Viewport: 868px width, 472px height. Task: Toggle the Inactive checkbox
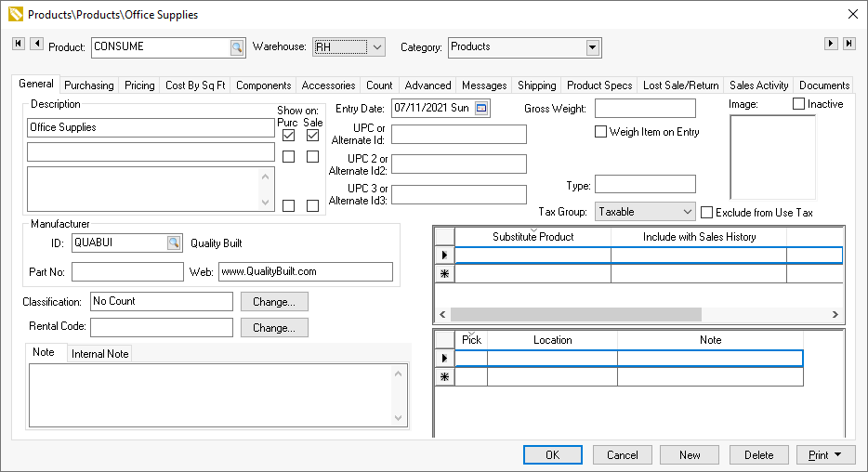(798, 104)
